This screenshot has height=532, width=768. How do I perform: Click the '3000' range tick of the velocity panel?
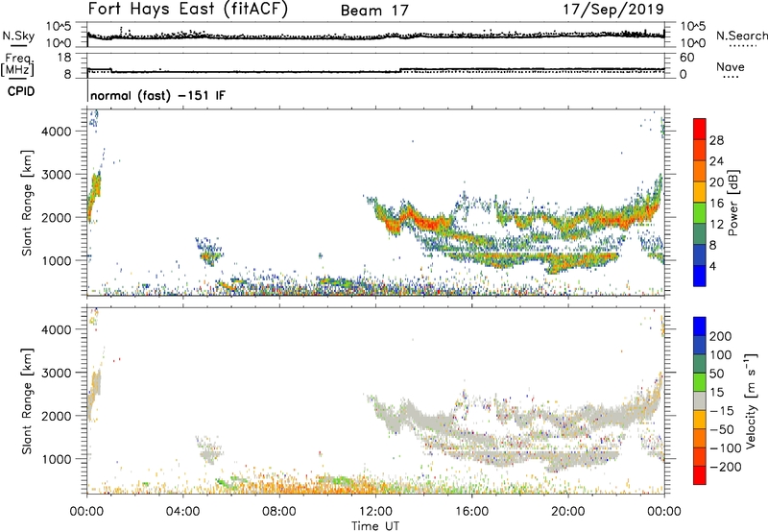pyautogui.click(x=57, y=373)
